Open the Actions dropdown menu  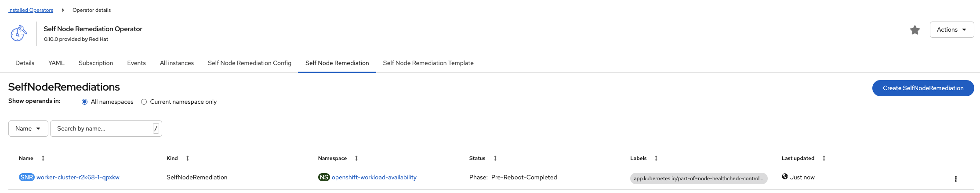[x=951, y=30]
